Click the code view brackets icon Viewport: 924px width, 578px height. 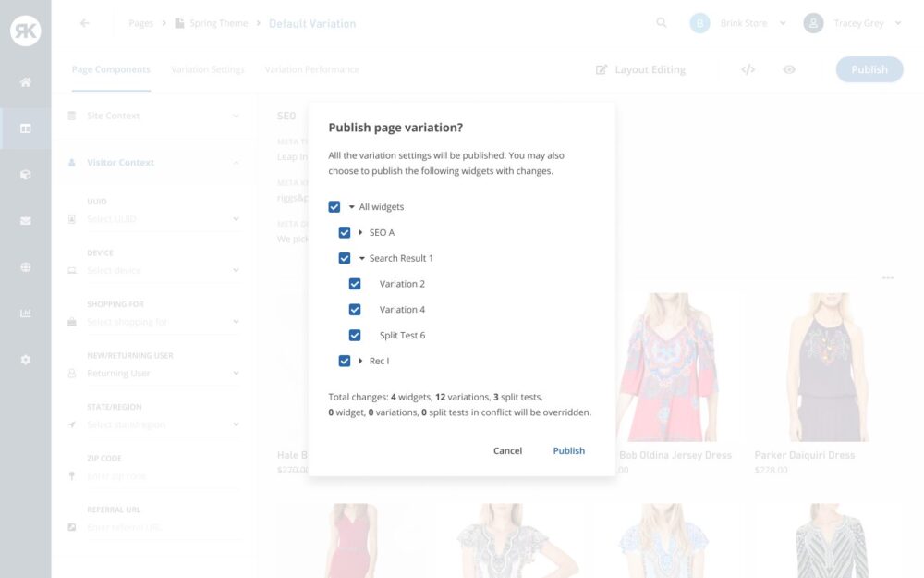click(748, 69)
